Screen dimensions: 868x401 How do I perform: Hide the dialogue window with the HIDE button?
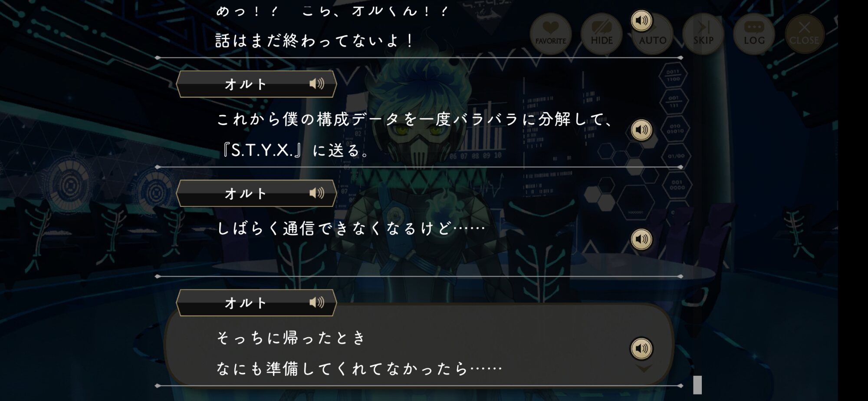click(x=602, y=33)
